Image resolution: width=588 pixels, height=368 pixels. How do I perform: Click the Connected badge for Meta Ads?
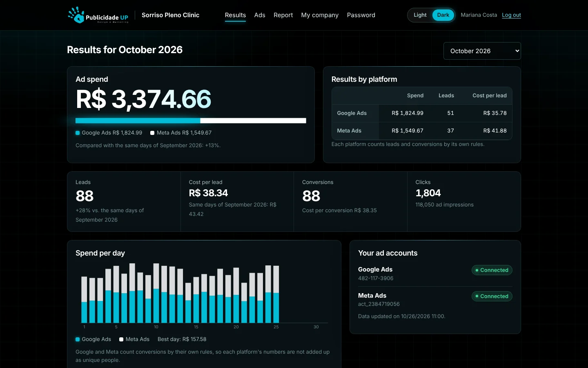click(x=492, y=296)
